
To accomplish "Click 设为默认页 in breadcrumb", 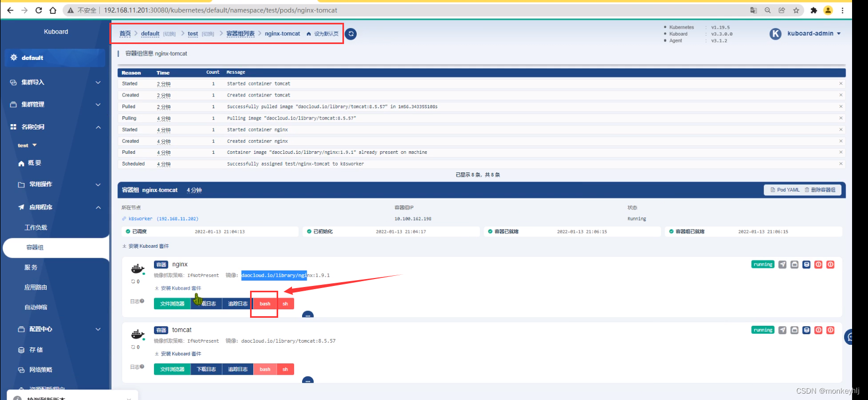I will tap(323, 33).
